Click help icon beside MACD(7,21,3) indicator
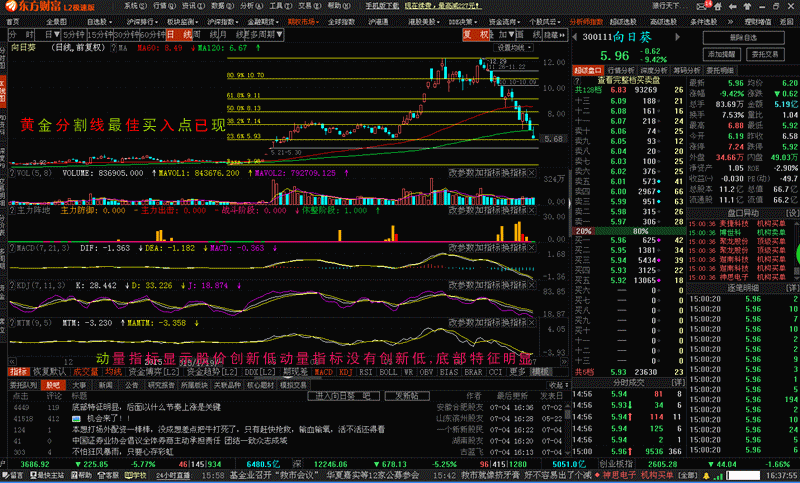Screen dimensions: 800x483 (x=12, y=248)
